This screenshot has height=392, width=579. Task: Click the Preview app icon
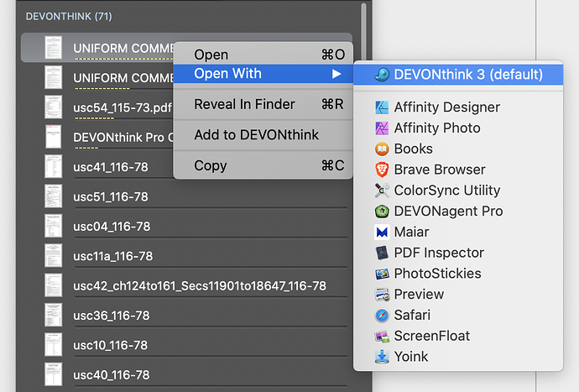(x=382, y=295)
